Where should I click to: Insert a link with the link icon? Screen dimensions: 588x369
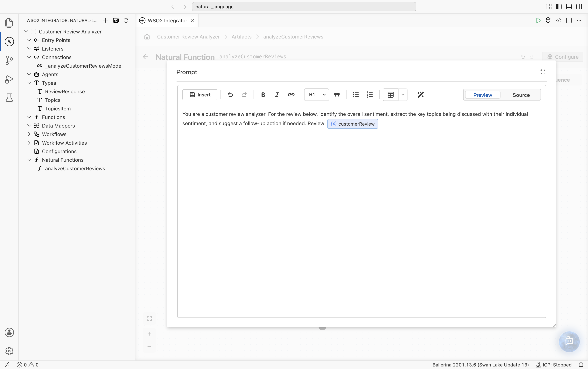pos(291,95)
